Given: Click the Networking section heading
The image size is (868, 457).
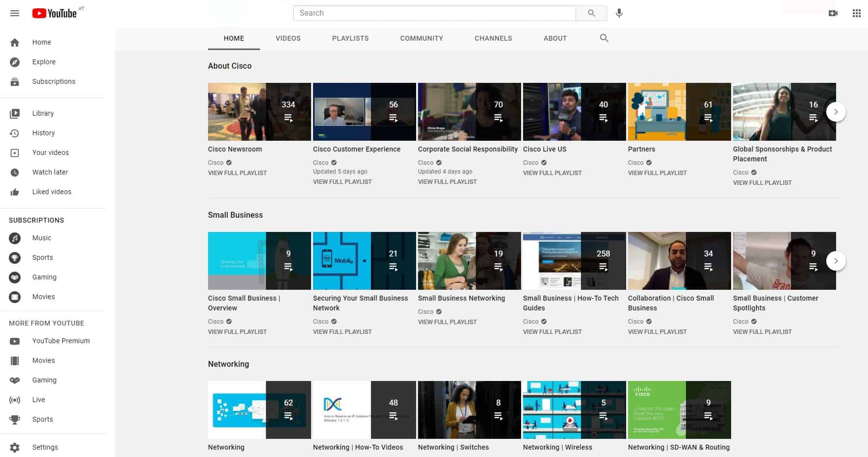Looking at the screenshot, I should point(229,364).
